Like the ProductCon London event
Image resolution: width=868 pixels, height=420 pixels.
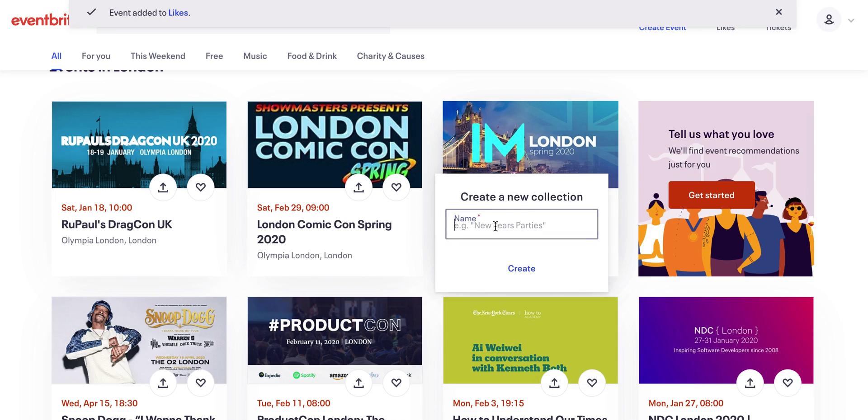396,383
